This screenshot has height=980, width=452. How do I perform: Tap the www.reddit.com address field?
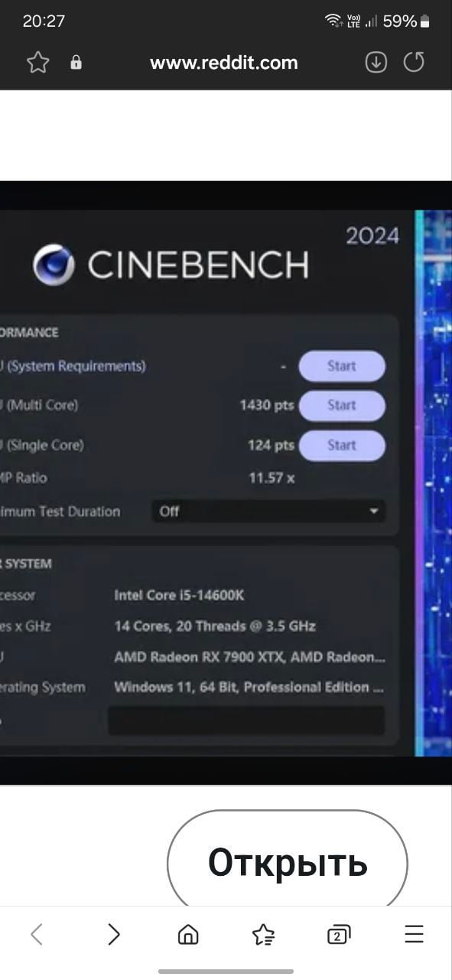pyautogui.click(x=224, y=63)
